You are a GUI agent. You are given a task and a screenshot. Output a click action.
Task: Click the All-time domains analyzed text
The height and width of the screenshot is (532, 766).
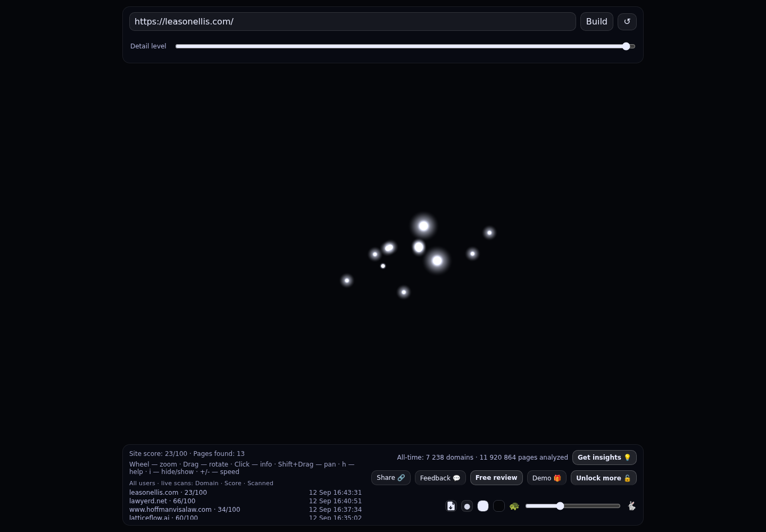(482, 458)
